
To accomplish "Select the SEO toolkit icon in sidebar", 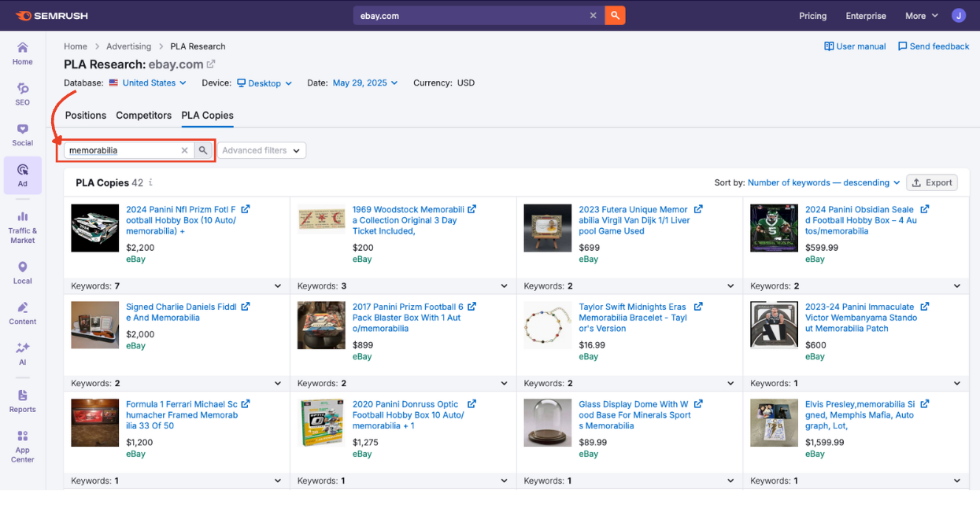I will pos(22,90).
